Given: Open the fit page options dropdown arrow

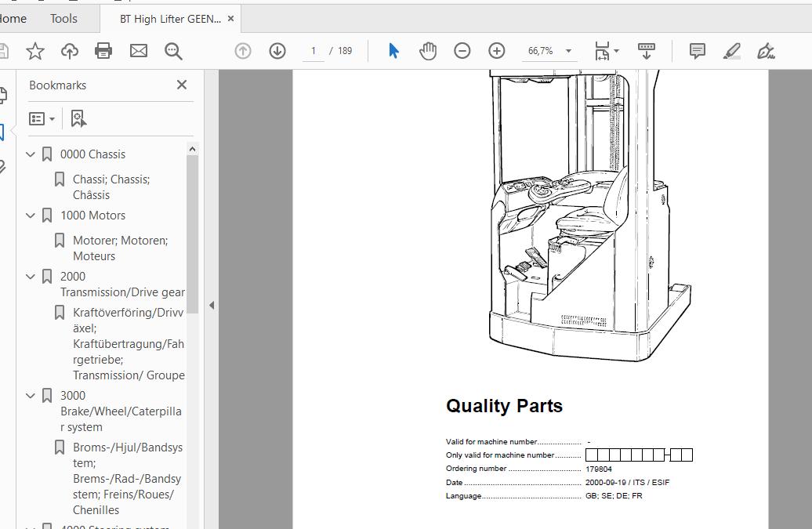Looking at the screenshot, I should [x=616, y=51].
